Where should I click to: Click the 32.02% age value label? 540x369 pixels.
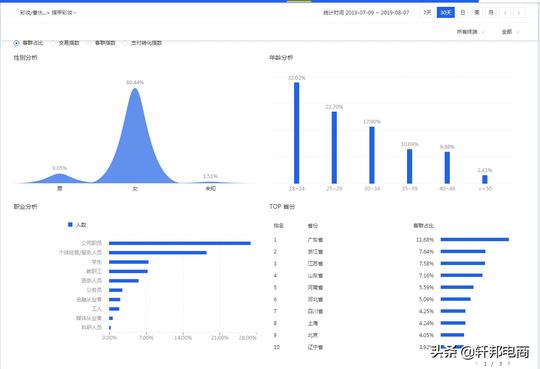[297, 78]
